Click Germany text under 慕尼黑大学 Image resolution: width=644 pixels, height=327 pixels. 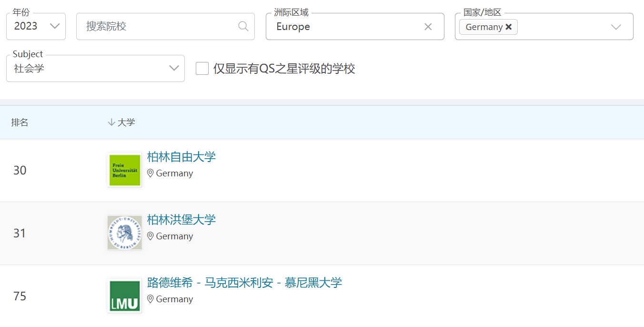[174, 299]
